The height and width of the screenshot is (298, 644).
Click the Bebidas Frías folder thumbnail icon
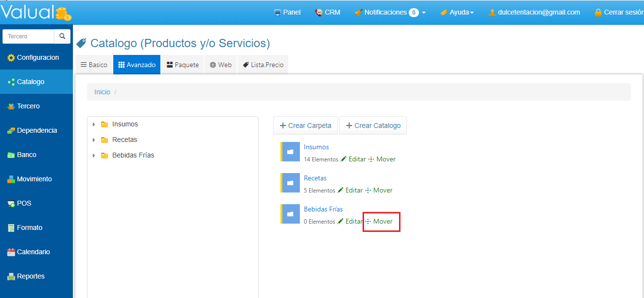[290, 214]
